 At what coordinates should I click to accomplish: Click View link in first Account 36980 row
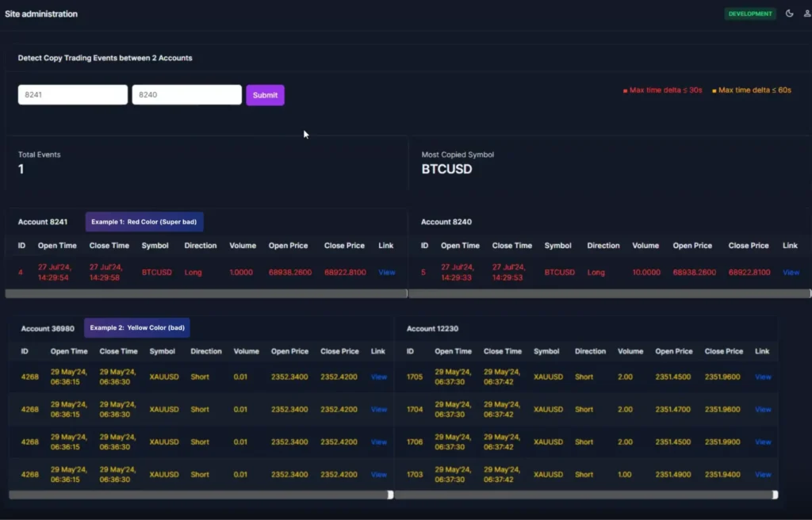pos(379,377)
